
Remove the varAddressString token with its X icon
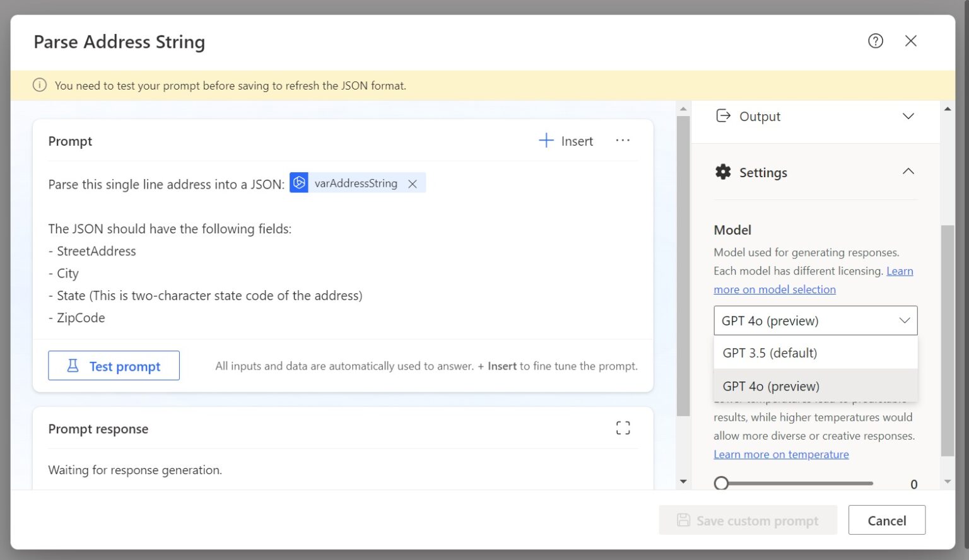click(x=413, y=184)
